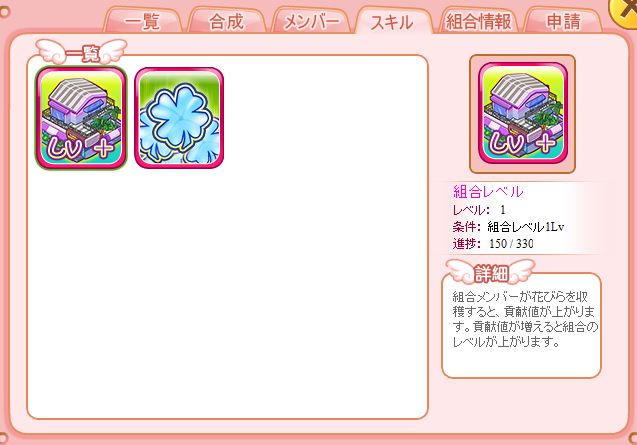The width and height of the screenshot is (637, 445).
Task: Click the LV + label on preview icon
Action: (x=523, y=143)
